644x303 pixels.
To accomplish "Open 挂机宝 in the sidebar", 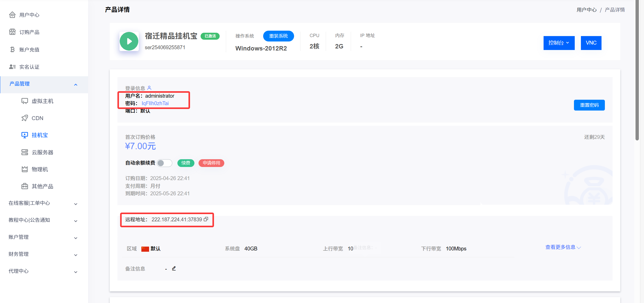I will tap(40, 135).
